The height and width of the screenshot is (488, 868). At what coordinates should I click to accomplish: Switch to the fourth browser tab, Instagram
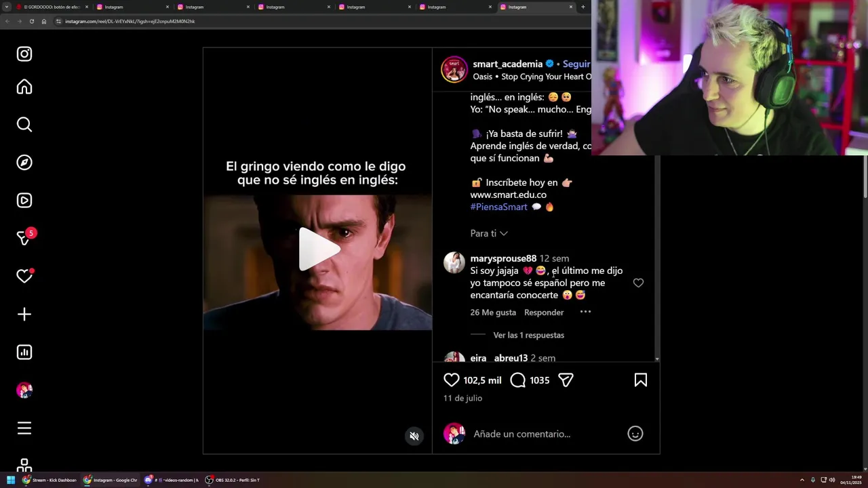point(294,7)
